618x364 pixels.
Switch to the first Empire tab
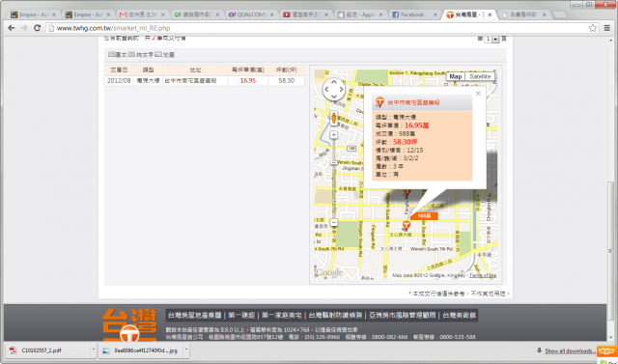coord(34,14)
